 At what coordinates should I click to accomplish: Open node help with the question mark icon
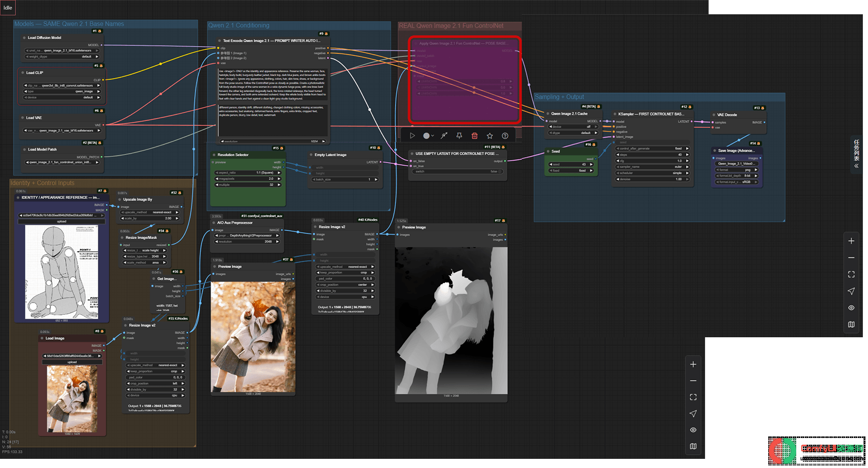tap(505, 136)
